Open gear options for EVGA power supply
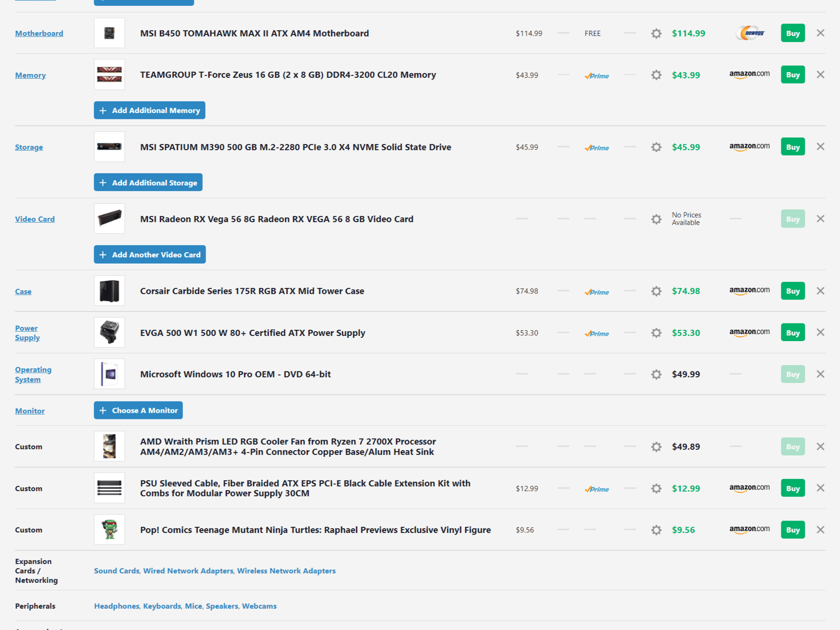This screenshot has height=630, width=840. coord(656,333)
